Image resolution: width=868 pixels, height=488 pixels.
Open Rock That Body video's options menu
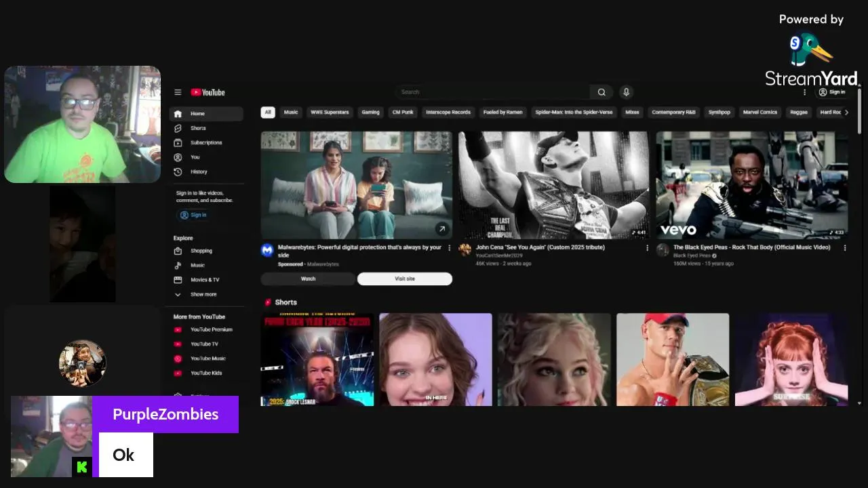click(x=845, y=248)
